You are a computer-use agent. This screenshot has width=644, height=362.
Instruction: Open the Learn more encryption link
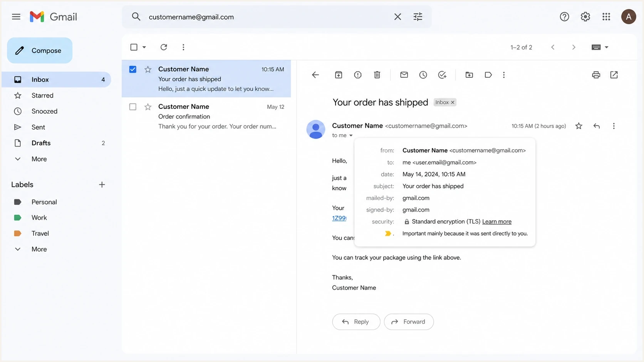click(x=496, y=222)
